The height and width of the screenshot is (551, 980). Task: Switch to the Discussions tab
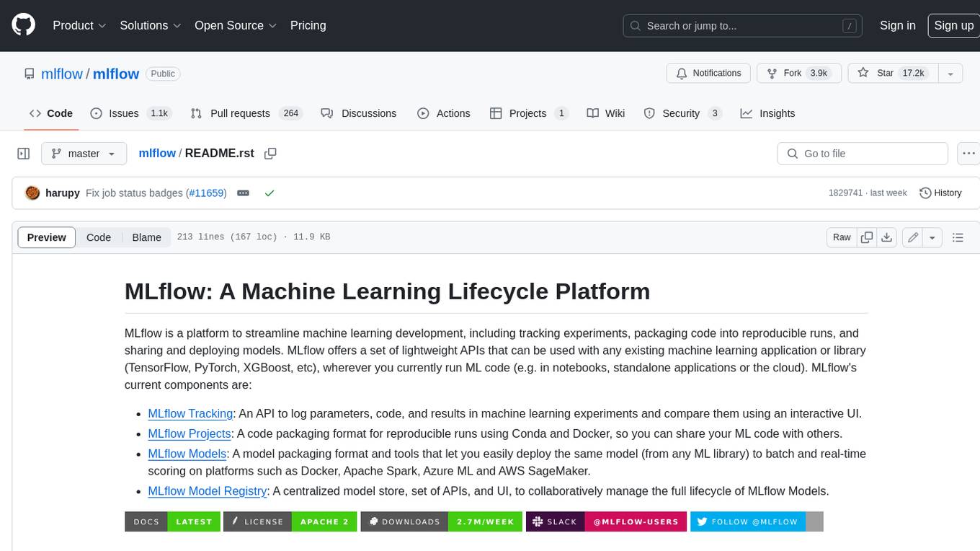pyautogui.click(x=359, y=113)
